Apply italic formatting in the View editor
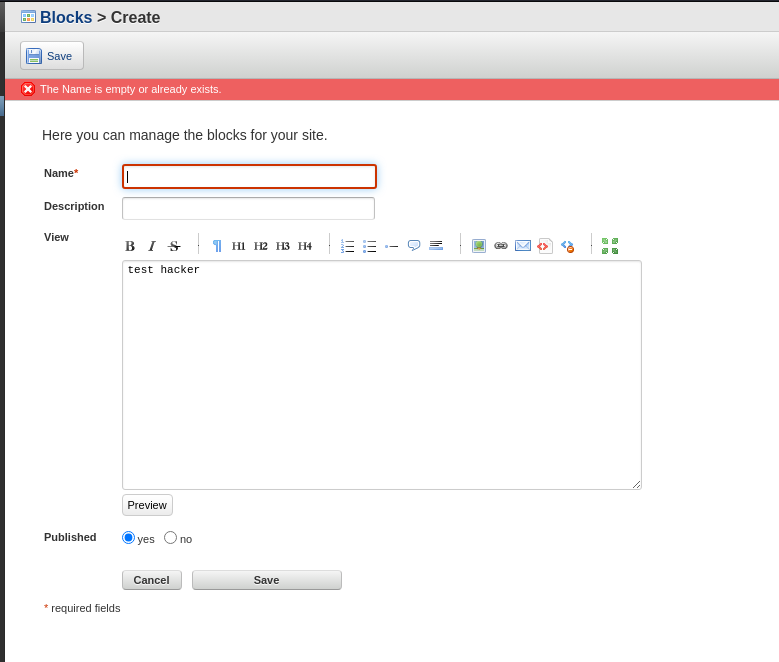The image size is (779, 662). tap(152, 246)
